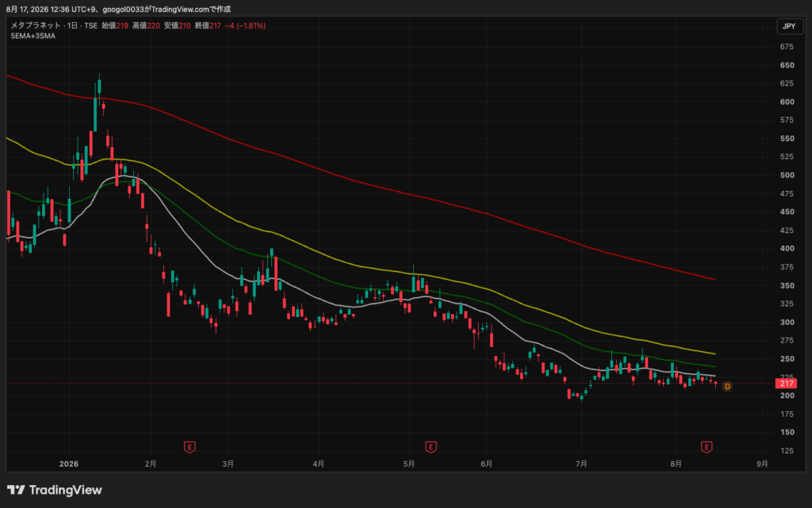Viewport: 812px width, 508px height.
Task: Click the earnings marker under mid-August
Action: (x=707, y=447)
